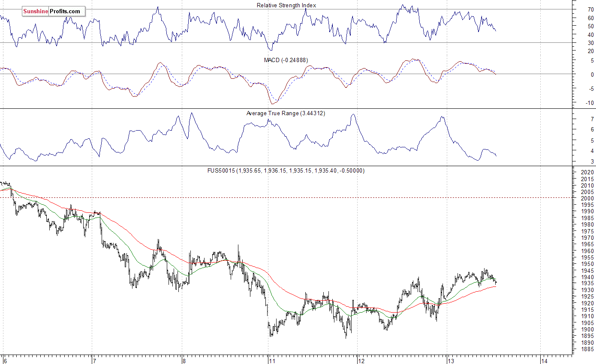
Task: Click date label 8 on time axis
Action: tap(184, 361)
